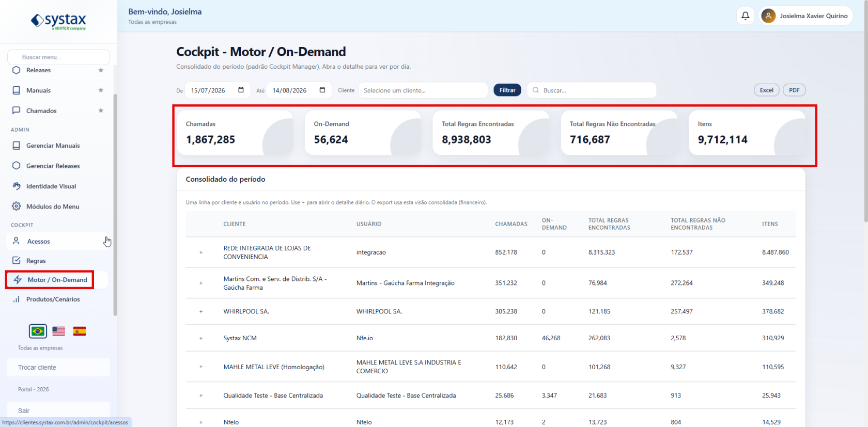This screenshot has height=427, width=868.
Task: Open the De date calendar picker icon
Action: coord(241,90)
